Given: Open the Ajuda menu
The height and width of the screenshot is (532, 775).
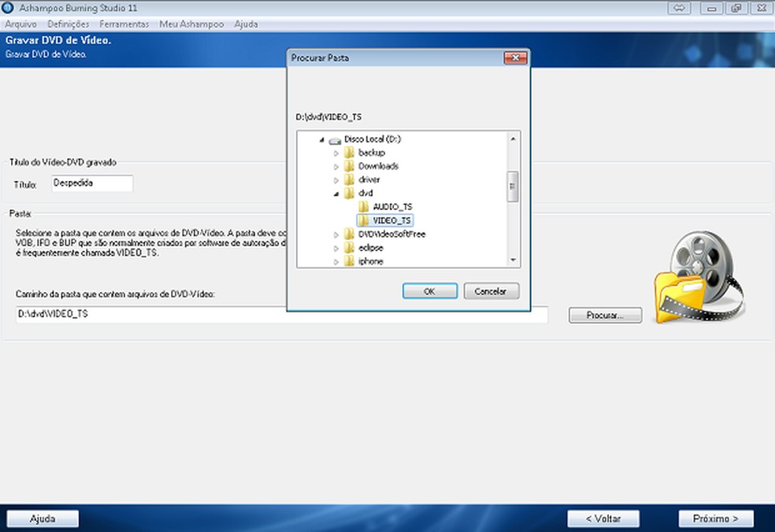Looking at the screenshot, I should pyautogui.click(x=246, y=24).
